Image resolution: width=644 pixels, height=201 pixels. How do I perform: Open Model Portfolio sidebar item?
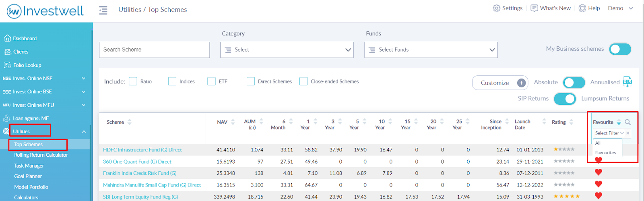(31, 187)
